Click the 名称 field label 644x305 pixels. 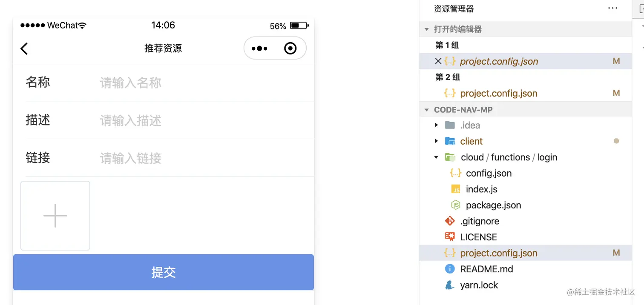pos(38,82)
